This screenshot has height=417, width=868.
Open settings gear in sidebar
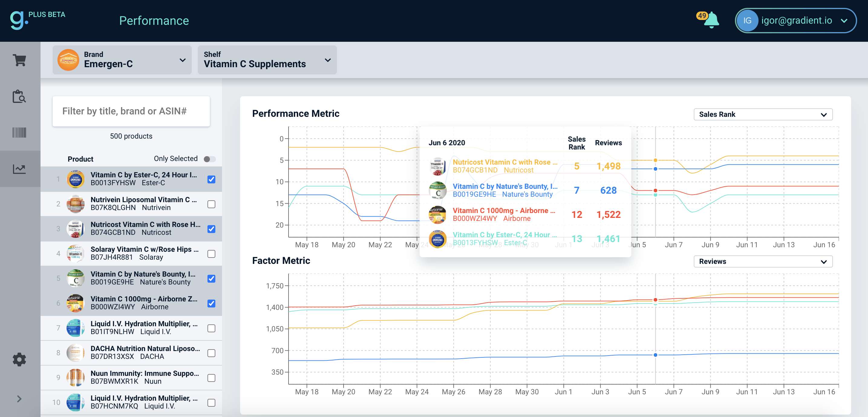coord(20,360)
